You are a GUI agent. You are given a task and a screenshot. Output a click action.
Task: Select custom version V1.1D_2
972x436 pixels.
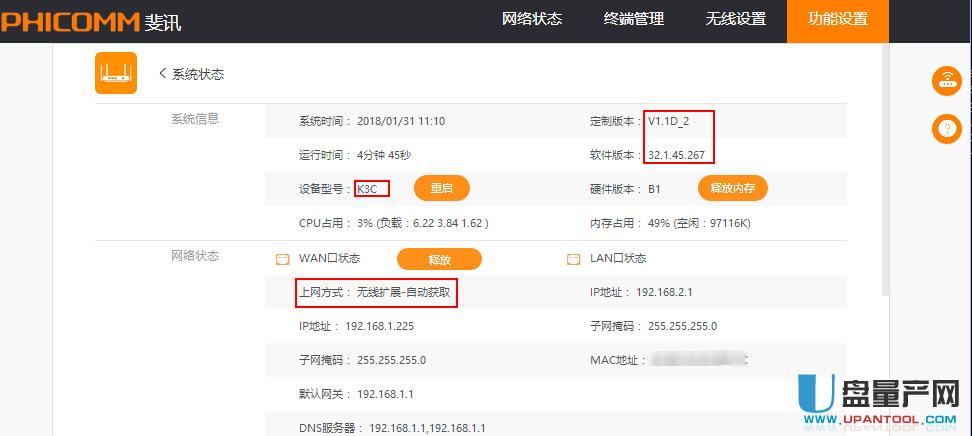pos(668,122)
